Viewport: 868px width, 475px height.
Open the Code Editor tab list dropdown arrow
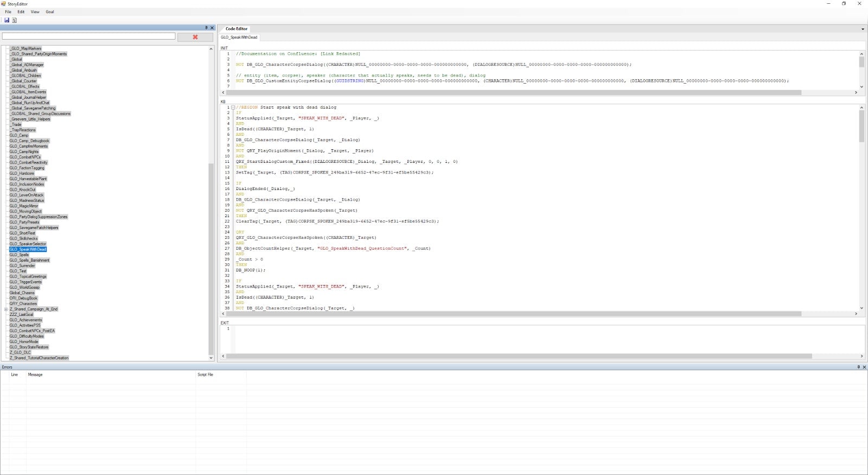coord(863,29)
